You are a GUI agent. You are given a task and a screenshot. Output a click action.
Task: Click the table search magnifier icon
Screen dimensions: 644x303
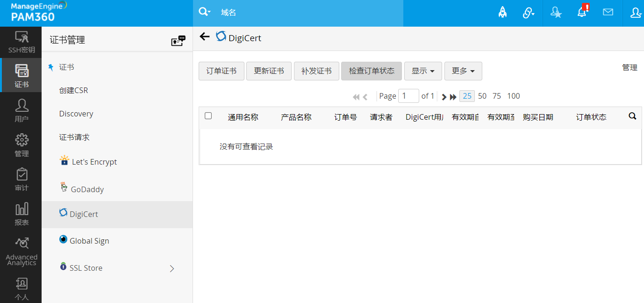(x=632, y=116)
